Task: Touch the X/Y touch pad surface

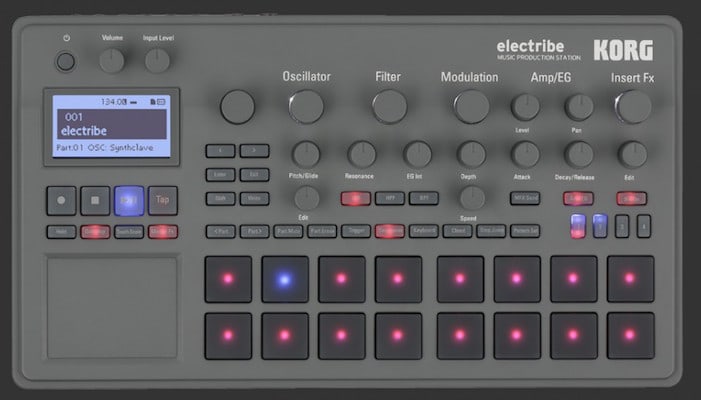Action: (x=112, y=307)
